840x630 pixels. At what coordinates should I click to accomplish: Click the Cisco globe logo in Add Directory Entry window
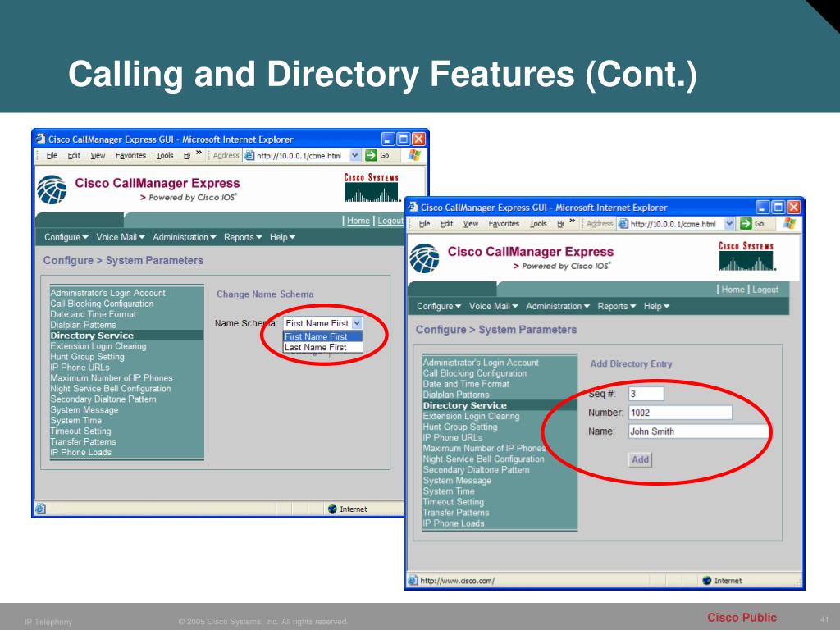424,258
